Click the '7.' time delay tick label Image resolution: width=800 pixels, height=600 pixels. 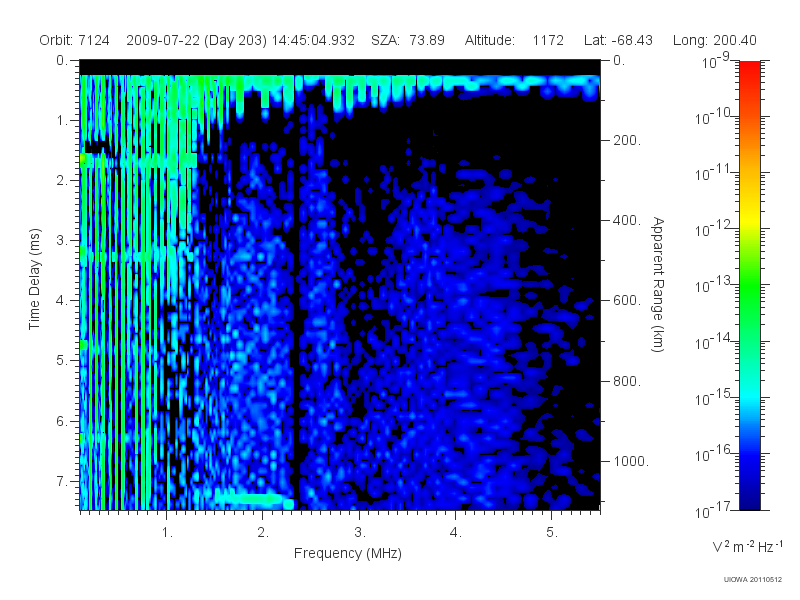pos(62,481)
